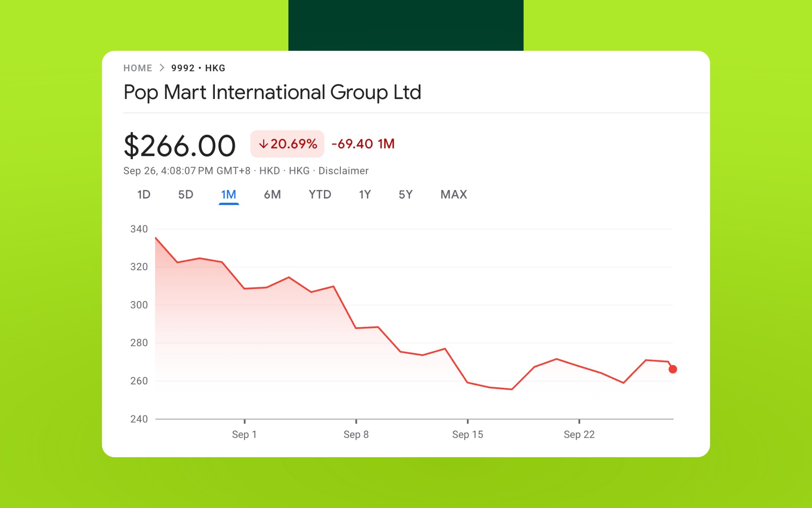Image resolution: width=812 pixels, height=508 pixels.
Task: Click the Sep 22 date axis label
Action: coord(579,434)
